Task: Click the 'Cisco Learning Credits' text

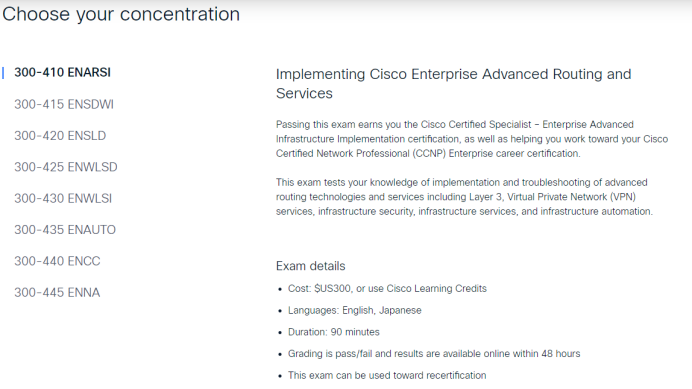Action: [436, 288]
